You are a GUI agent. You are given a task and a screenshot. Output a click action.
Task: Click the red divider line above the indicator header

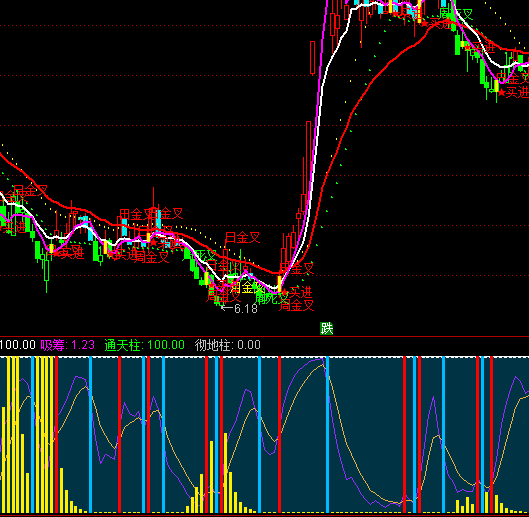coord(264,336)
